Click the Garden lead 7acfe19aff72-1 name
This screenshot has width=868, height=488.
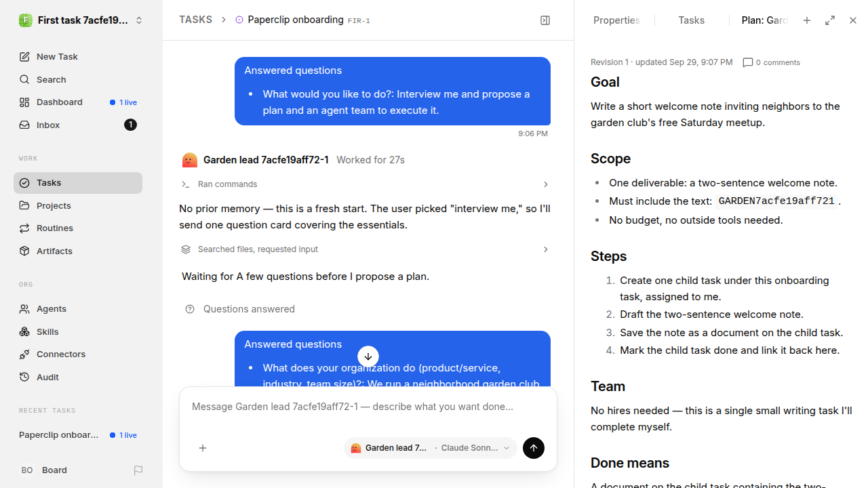pos(266,160)
